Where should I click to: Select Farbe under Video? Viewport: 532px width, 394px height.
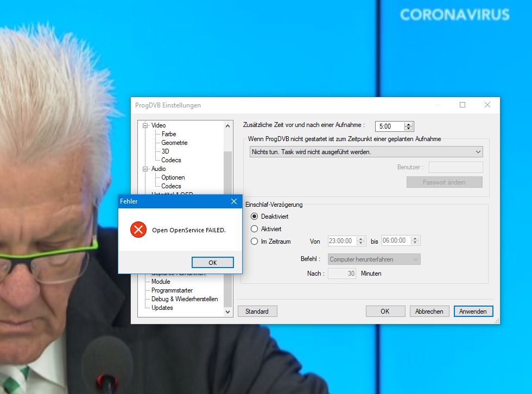(x=169, y=134)
